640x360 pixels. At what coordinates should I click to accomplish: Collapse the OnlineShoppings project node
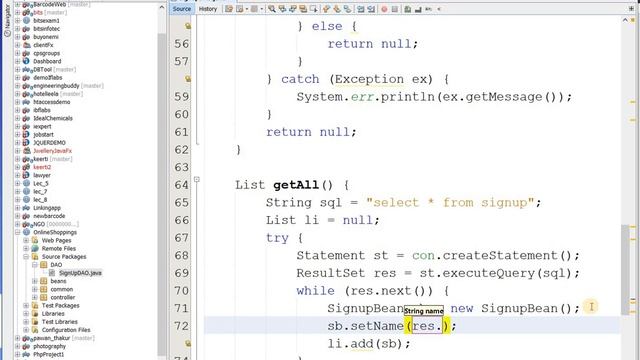pos(18,232)
